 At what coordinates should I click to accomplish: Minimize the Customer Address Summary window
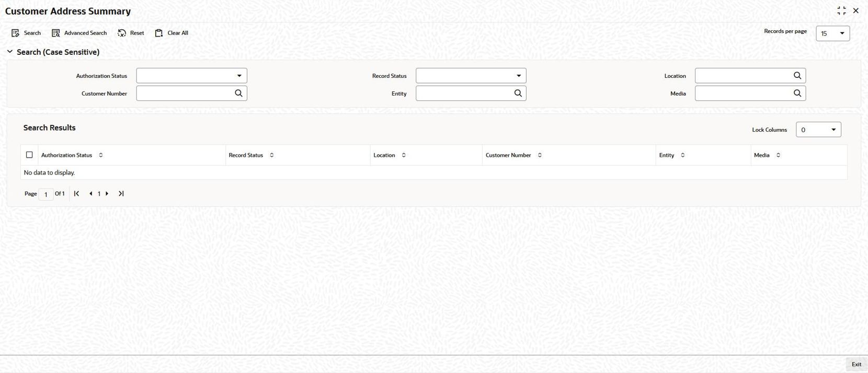(841, 10)
